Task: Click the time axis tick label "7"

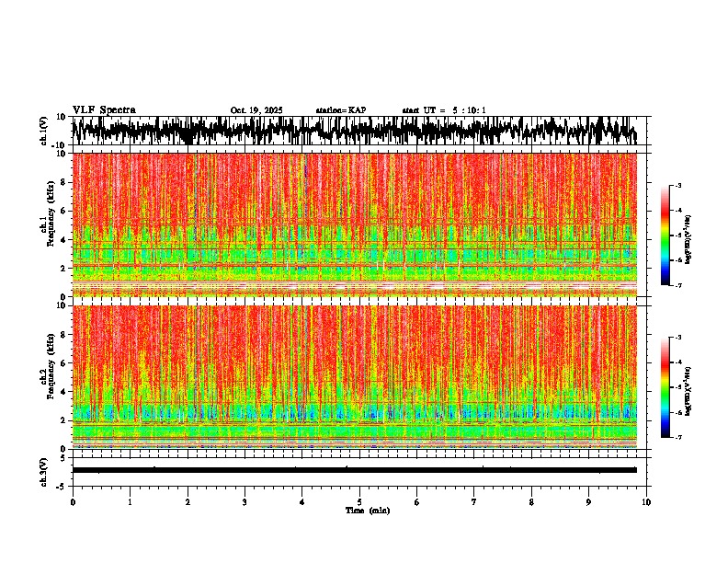Action: [x=474, y=502]
